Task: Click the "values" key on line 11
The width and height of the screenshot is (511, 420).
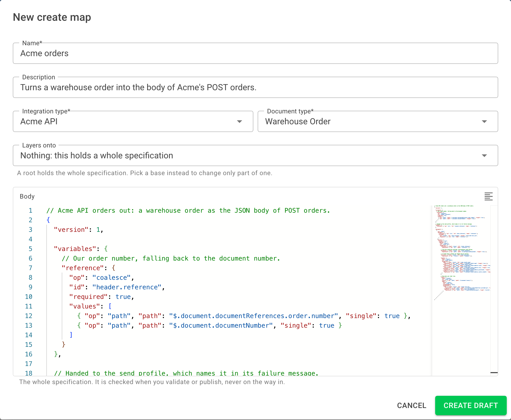Action: tap(85, 306)
